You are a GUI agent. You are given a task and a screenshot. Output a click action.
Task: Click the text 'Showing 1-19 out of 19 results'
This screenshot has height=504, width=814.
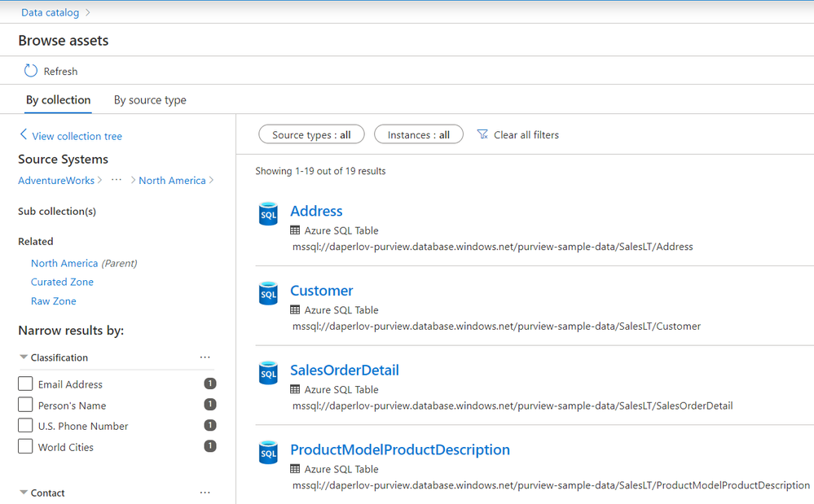click(320, 171)
